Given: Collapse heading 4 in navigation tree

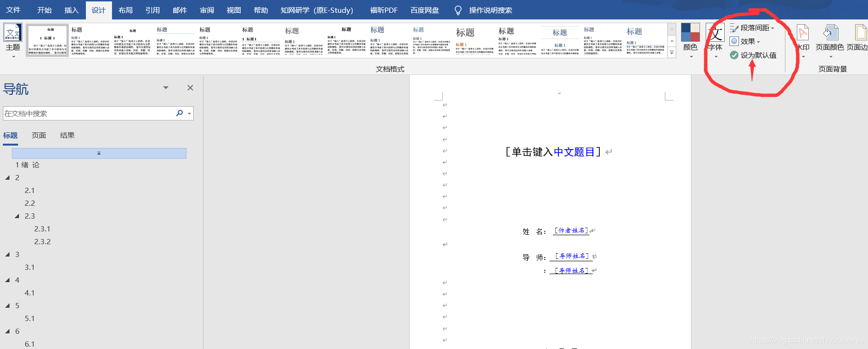Looking at the screenshot, I should [x=8, y=280].
